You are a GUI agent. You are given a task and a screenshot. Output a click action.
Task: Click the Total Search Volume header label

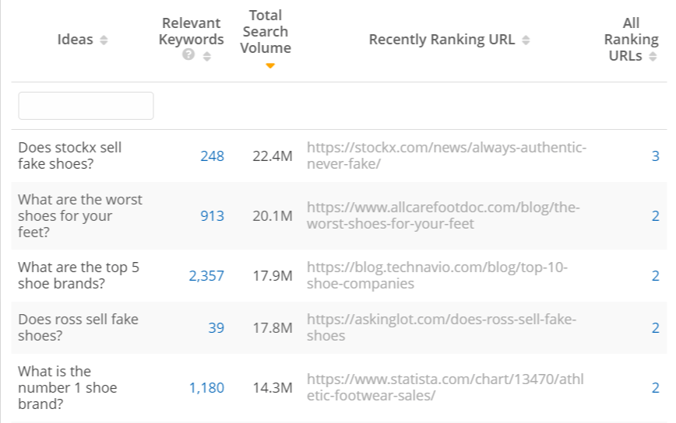pyautogui.click(x=266, y=31)
